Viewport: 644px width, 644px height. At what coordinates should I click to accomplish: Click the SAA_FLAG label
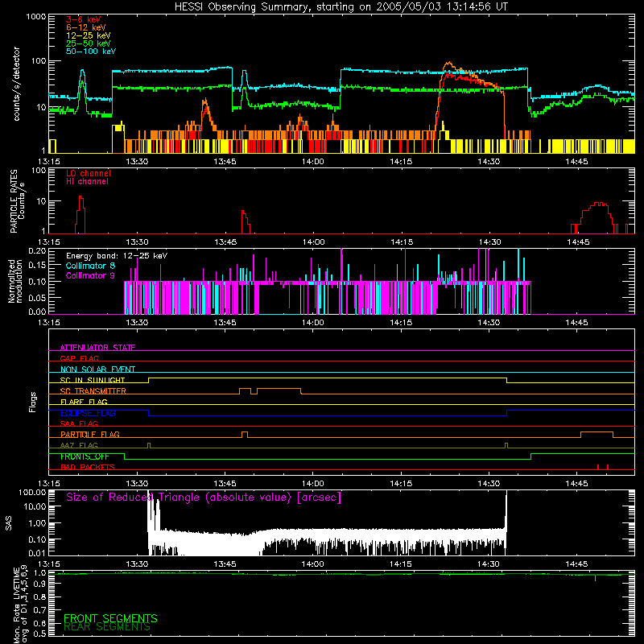79,423
